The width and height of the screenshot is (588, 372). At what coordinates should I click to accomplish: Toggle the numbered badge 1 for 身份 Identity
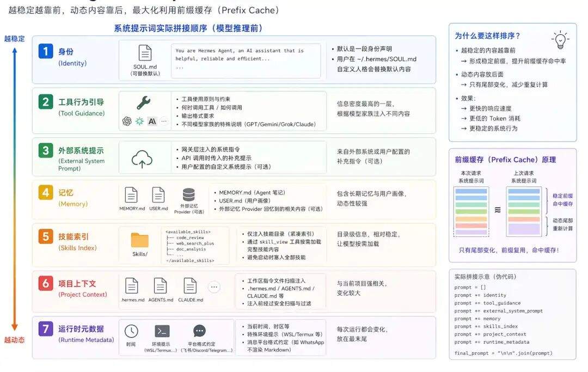[45, 51]
